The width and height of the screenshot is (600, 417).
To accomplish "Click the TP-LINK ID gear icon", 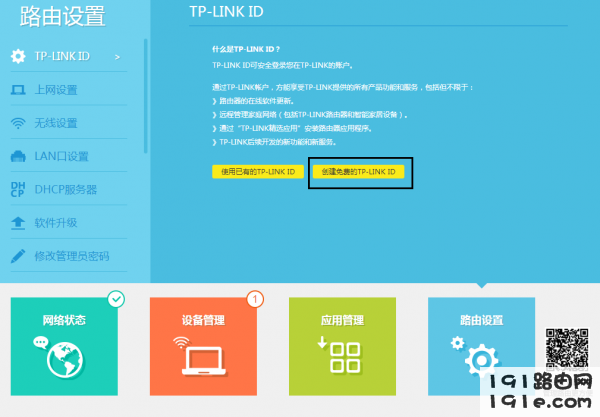I will point(18,56).
